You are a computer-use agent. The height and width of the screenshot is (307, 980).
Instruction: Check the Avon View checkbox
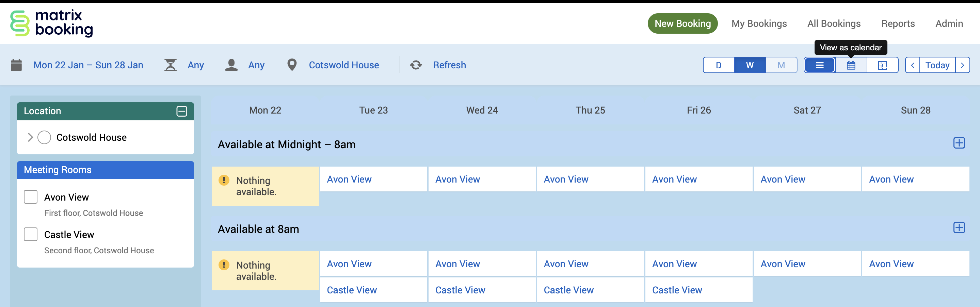31,197
